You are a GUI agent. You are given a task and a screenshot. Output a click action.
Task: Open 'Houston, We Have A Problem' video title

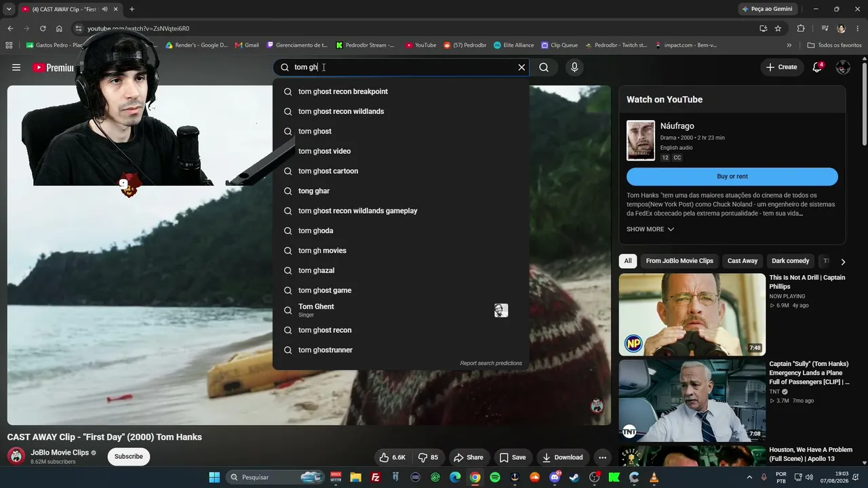point(810,454)
